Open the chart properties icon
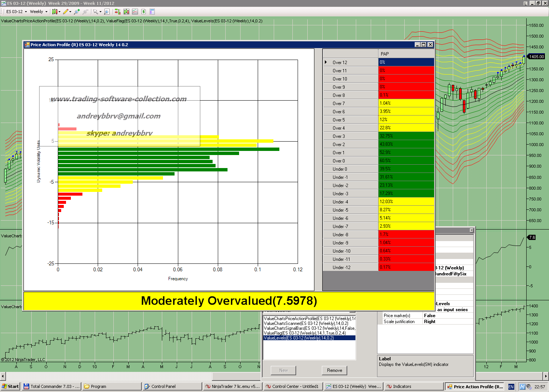Screen dimensions: 549x392 [x=152, y=12]
